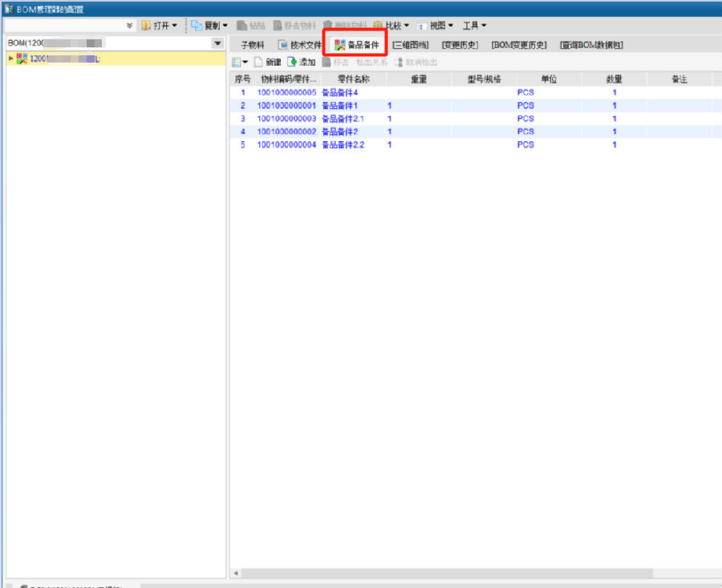Click the 型号/规格 column header
722x588 pixels.
tap(484, 79)
